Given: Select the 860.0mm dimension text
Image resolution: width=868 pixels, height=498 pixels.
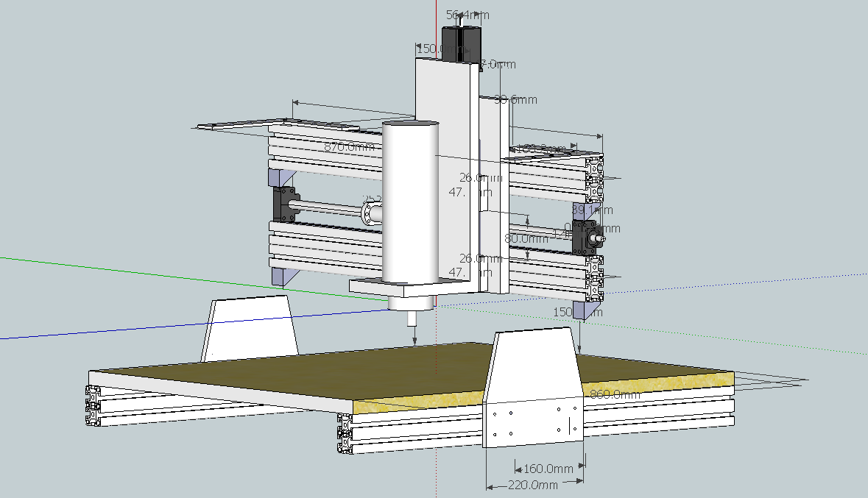Looking at the screenshot, I should pos(615,394).
